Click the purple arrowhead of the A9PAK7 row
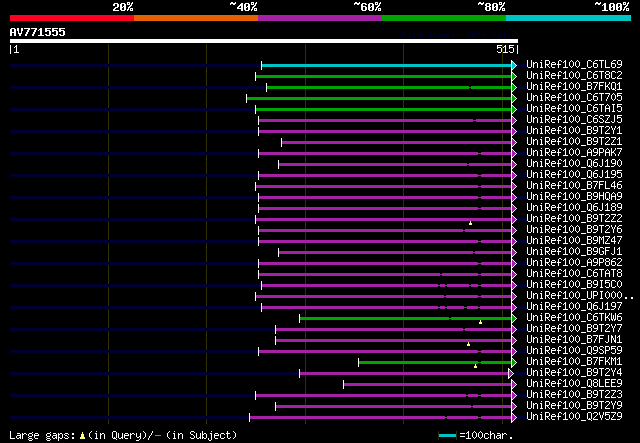The height and width of the screenshot is (443, 640). (x=514, y=154)
